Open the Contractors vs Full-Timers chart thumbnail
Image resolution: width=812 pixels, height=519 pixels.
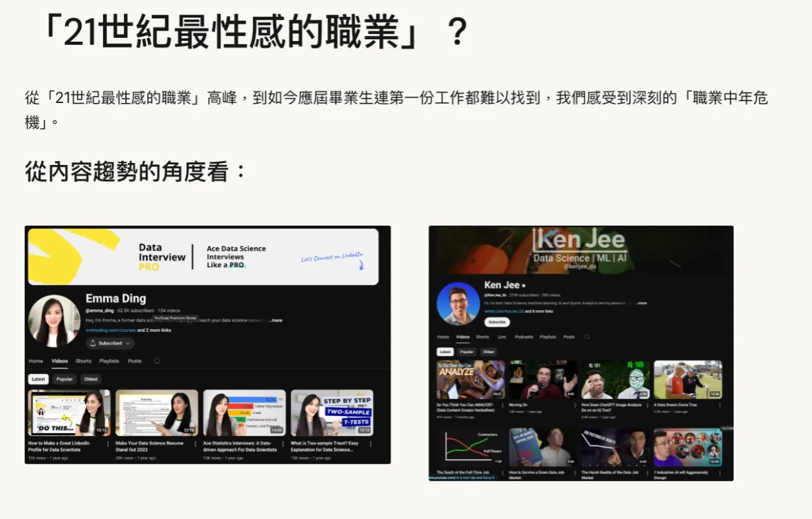471,447
